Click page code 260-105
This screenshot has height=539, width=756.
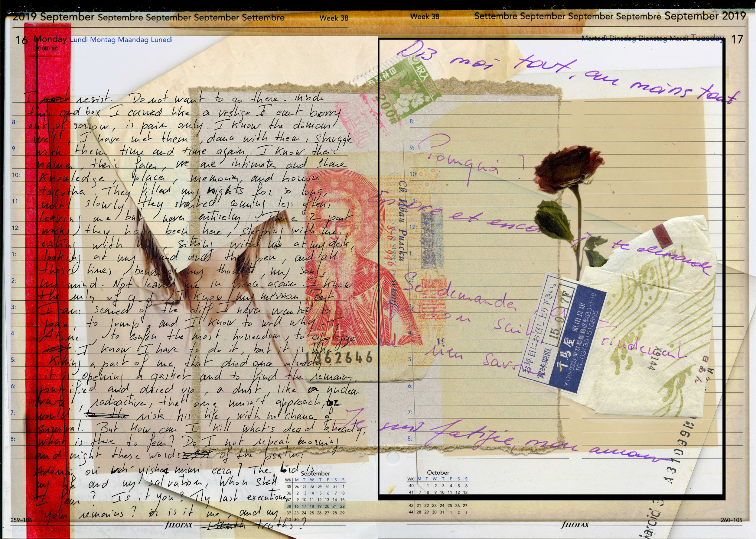click(731, 520)
